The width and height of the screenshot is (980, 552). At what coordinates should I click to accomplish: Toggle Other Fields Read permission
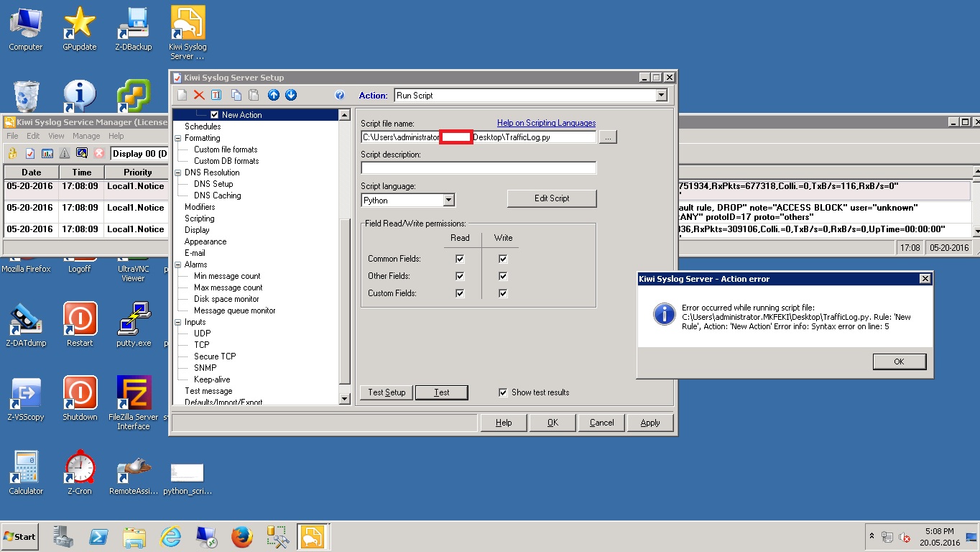point(460,276)
